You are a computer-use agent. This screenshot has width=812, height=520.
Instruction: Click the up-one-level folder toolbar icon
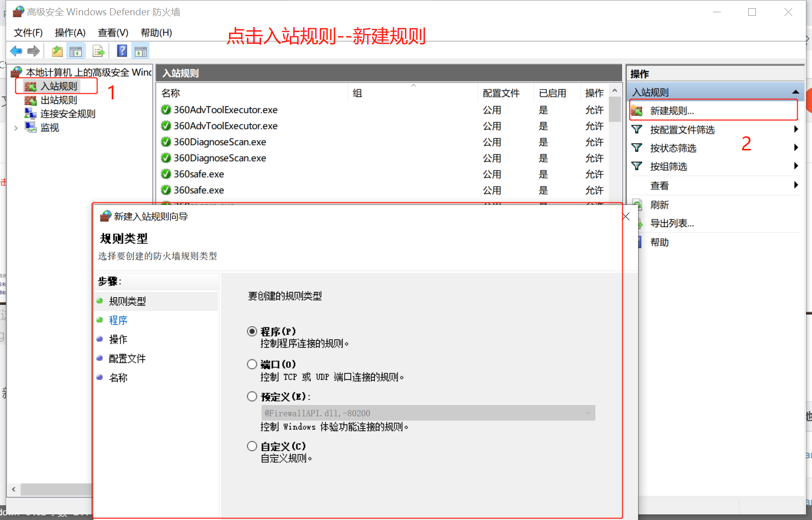(x=57, y=51)
